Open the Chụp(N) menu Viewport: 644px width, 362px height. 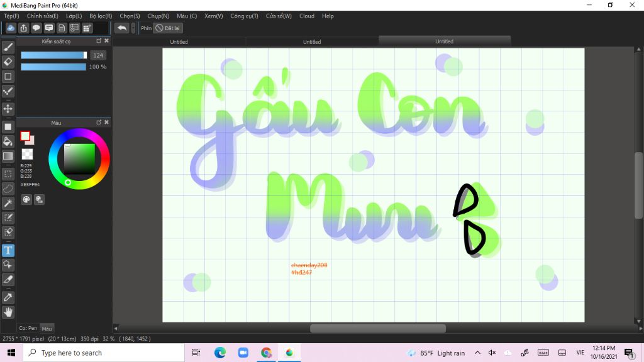tap(158, 16)
